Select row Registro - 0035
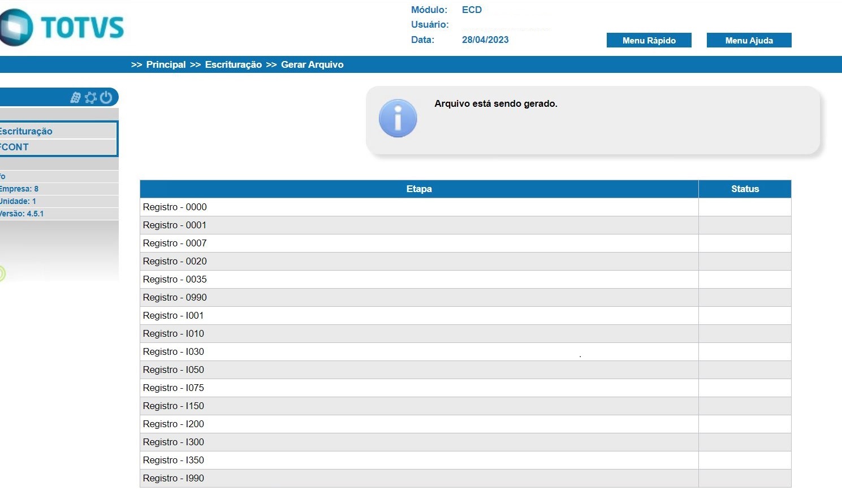The width and height of the screenshot is (842, 504). pos(465,279)
